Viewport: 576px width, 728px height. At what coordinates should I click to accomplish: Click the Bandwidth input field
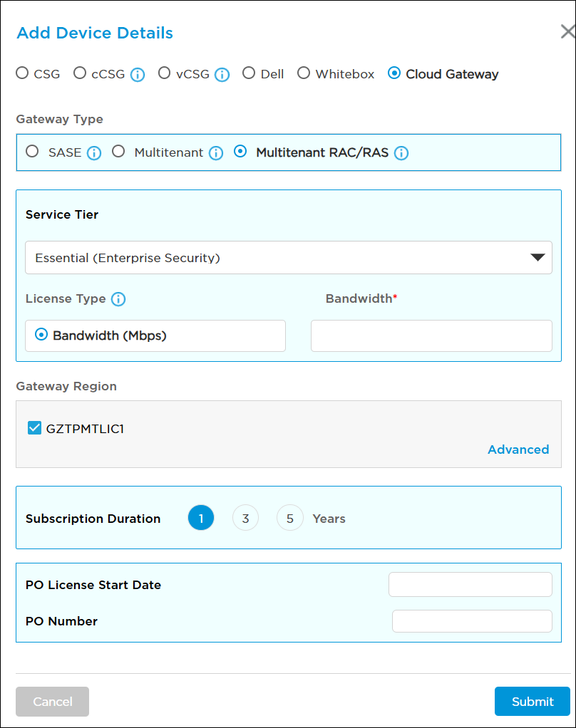pos(431,336)
